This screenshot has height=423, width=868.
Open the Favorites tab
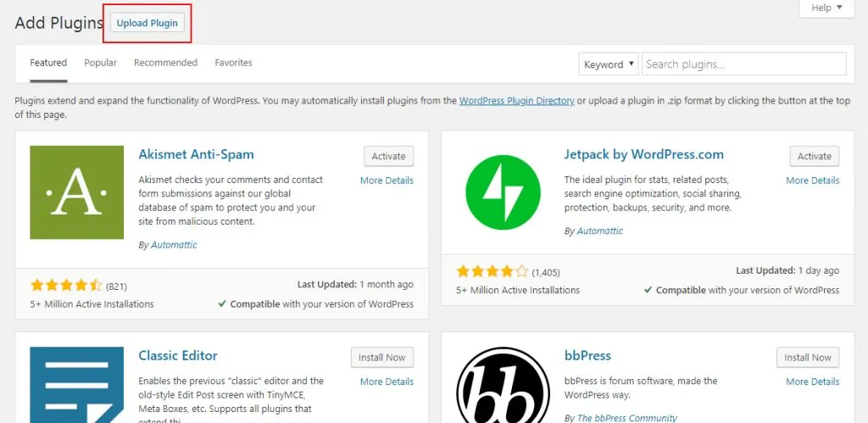pyautogui.click(x=234, y=63)
